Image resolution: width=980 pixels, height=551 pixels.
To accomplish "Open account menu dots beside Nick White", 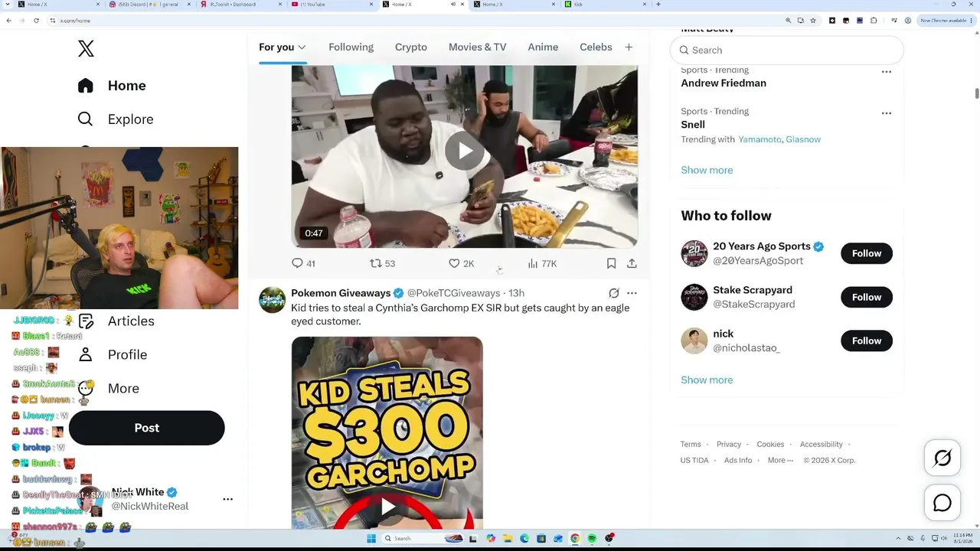I will pyautogui.click(x=227, y=499).
